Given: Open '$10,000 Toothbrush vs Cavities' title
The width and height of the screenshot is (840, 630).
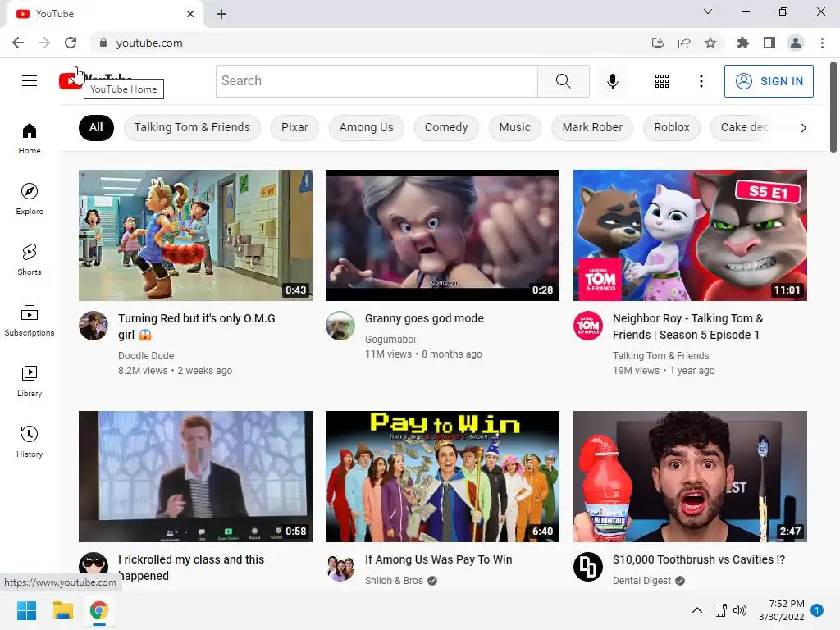Looking at the screenshot, I should [699, 559].
